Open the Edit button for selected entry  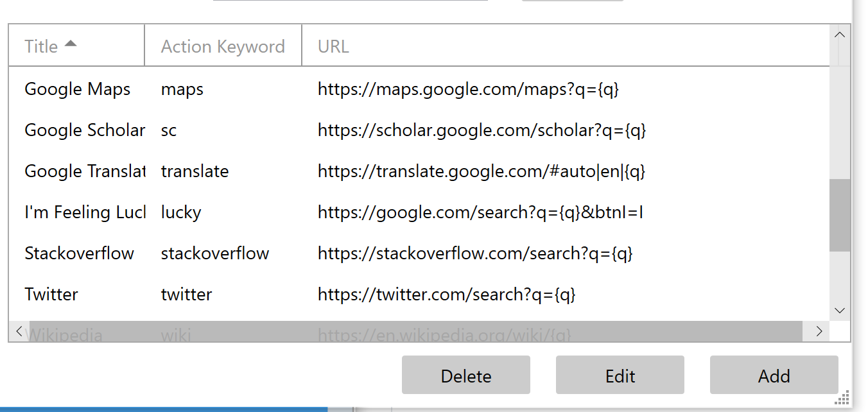(620, 375)
